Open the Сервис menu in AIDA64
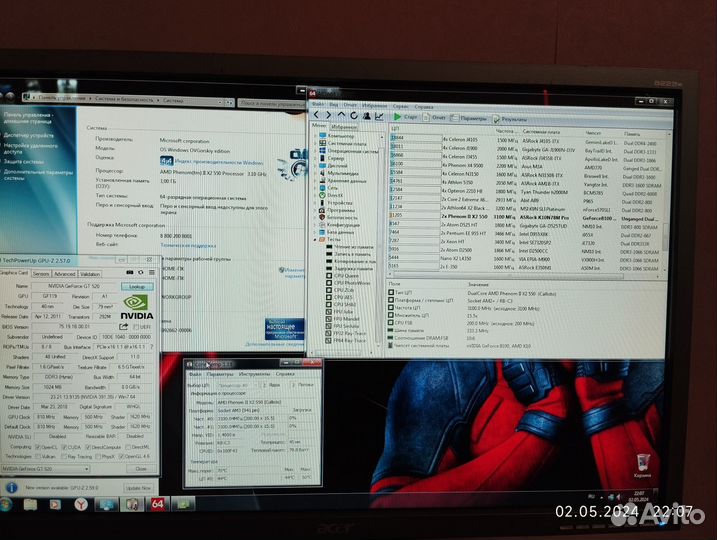 [x=399, y=105]
